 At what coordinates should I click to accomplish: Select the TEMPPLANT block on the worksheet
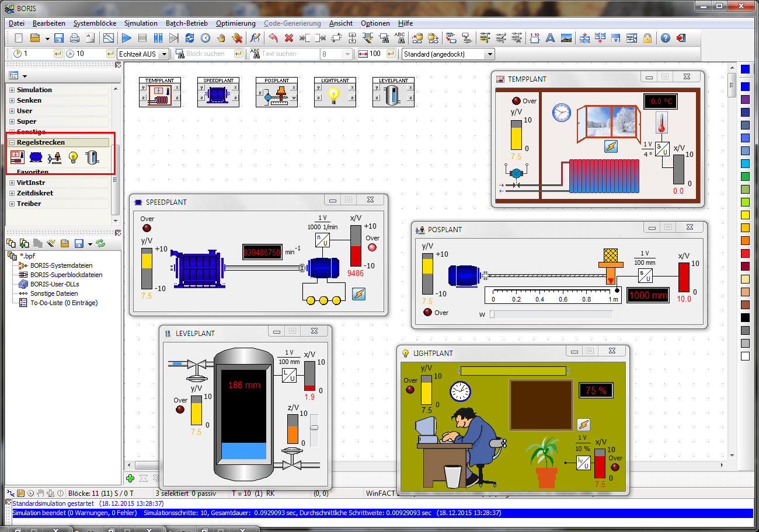[160, 92]
